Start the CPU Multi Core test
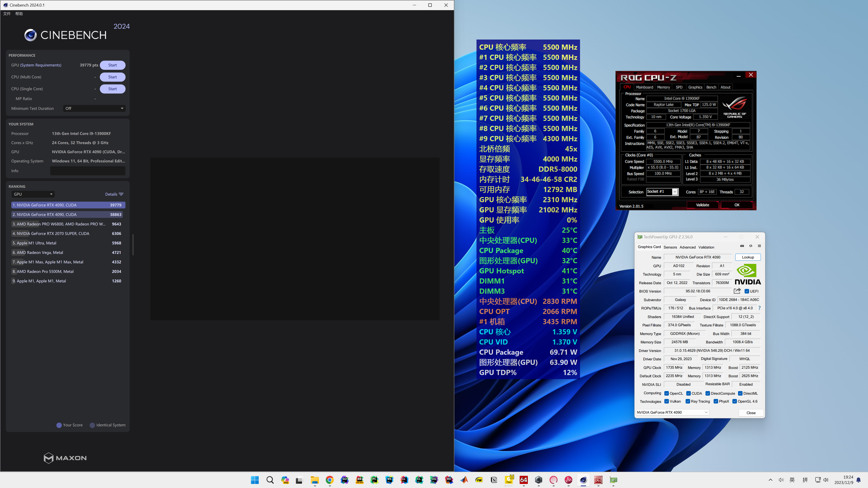Screen dimensions: 868x488 (113, 77)
